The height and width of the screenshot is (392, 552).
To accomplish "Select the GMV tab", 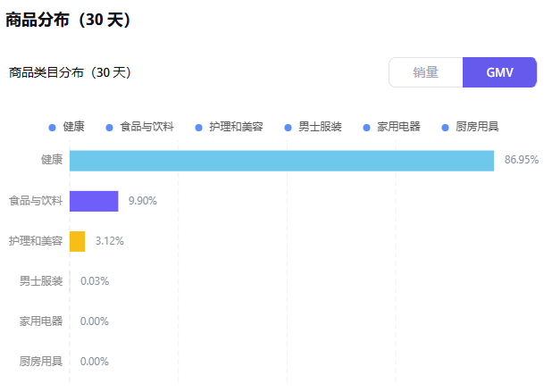I will 499,72.
